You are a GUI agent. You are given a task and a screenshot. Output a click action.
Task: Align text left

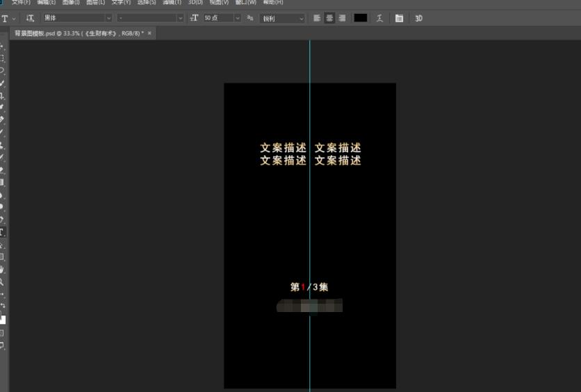point(317,18)
